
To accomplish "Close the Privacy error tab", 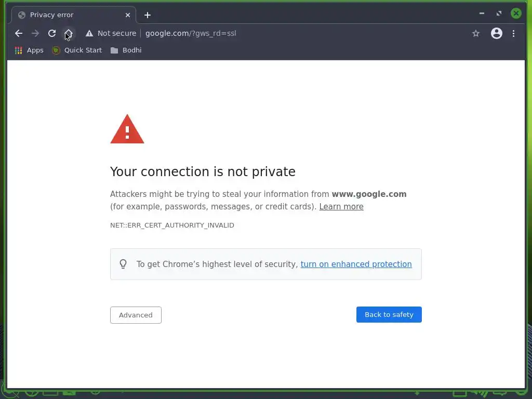I will 128,15.
